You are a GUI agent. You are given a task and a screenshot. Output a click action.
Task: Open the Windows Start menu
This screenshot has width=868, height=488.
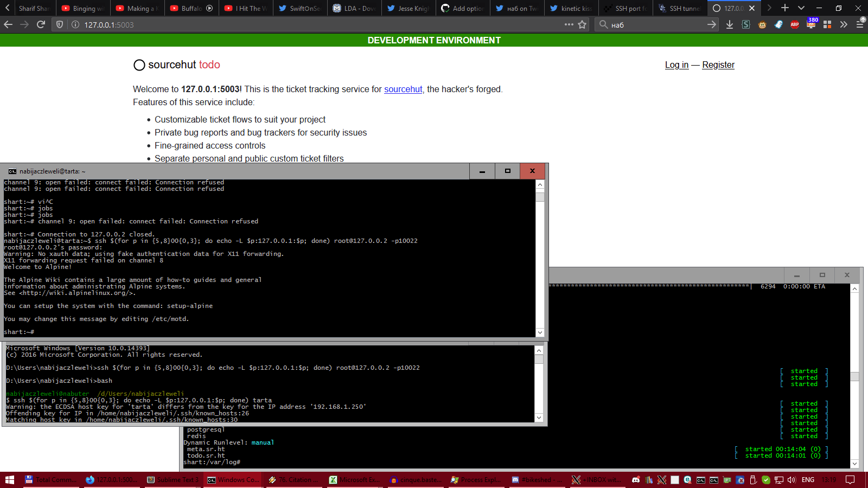point(10,480)
